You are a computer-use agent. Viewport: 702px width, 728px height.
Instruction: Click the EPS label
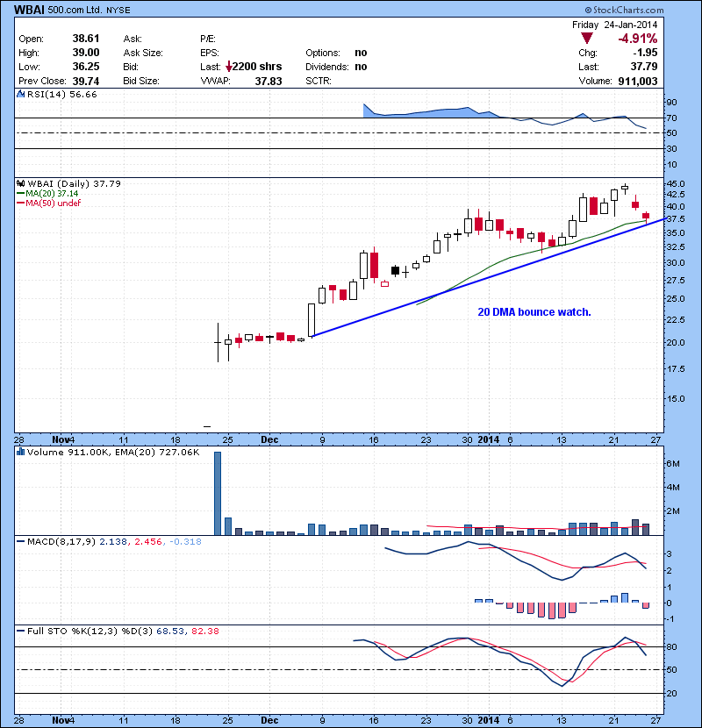click(210, 53)
